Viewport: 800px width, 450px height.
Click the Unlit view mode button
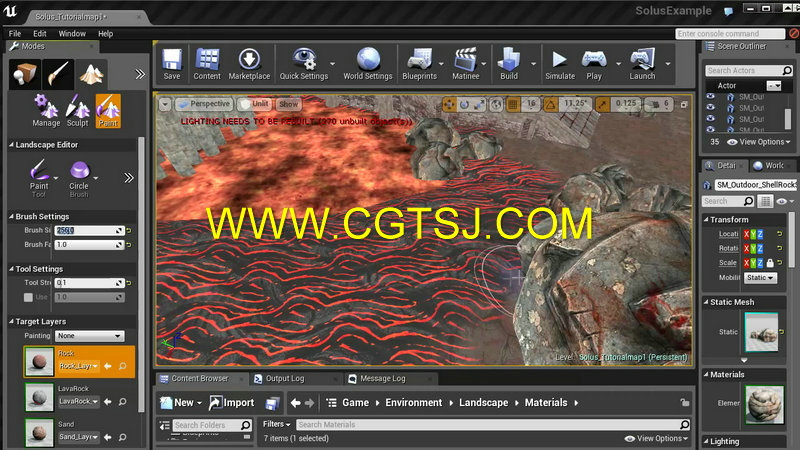(x=255, y=104)
